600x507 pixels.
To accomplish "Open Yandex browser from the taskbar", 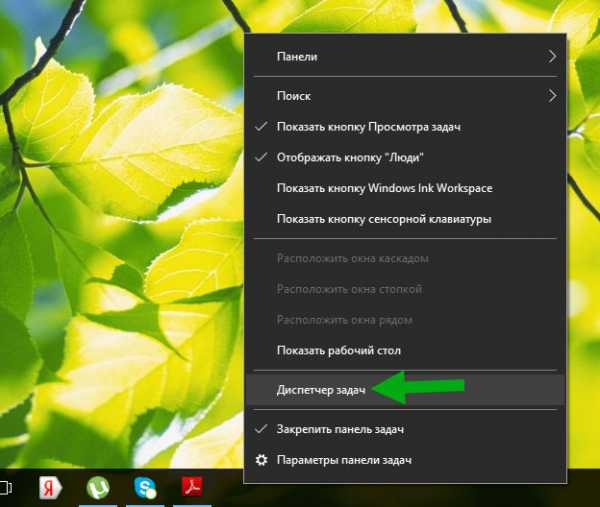I will (50, 488).
